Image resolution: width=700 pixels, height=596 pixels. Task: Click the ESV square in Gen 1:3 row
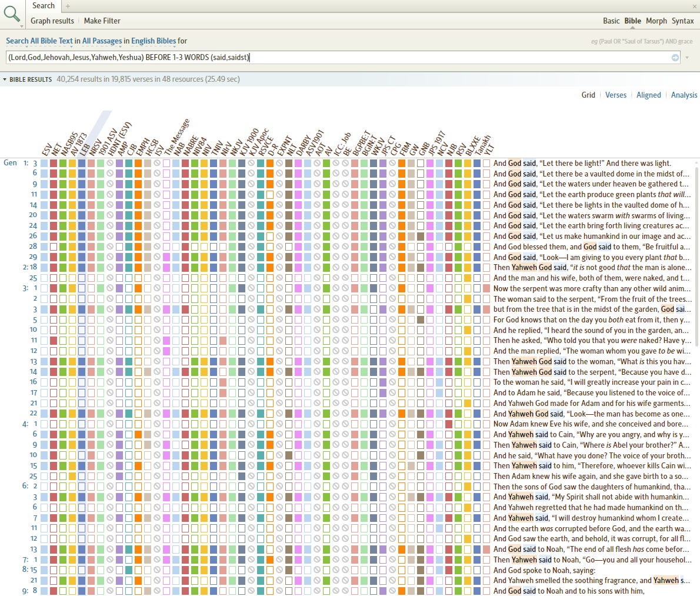tap(44, 164)
